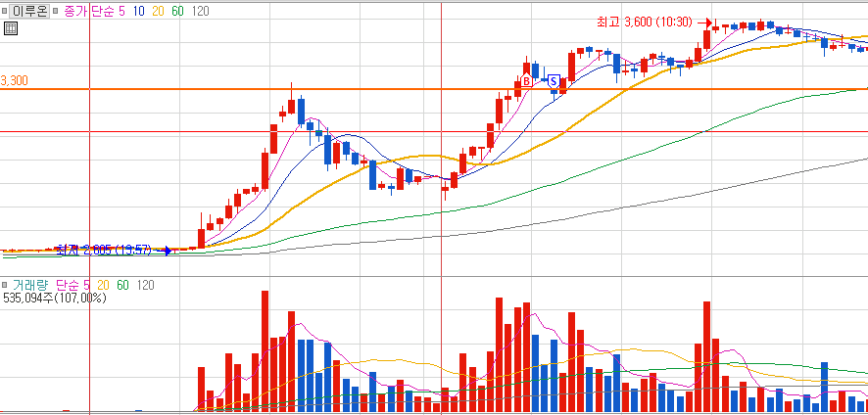
Task: Select the volume 단순 5 average label
Action: pos(73,286)
